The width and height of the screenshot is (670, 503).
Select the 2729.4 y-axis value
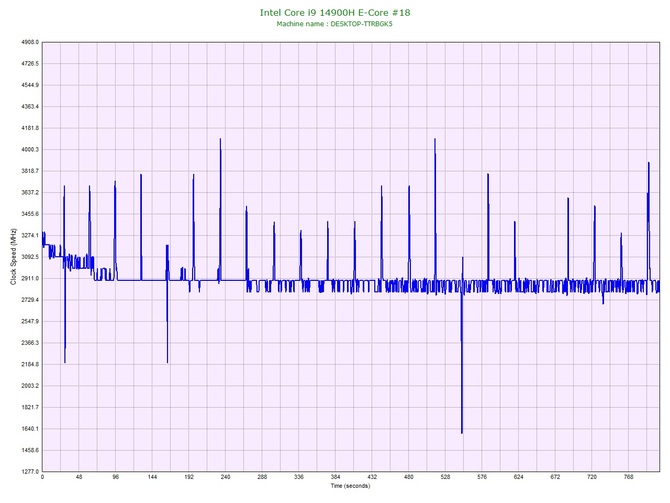(30, 300)
